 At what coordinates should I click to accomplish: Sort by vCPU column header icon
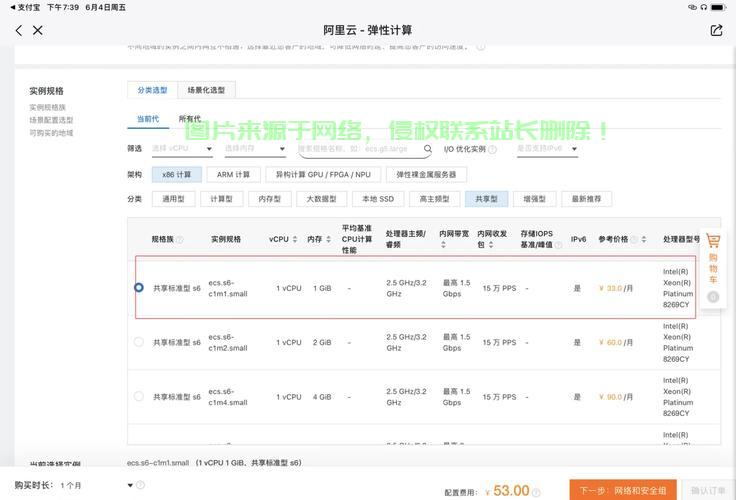click(x=296, y=240)
